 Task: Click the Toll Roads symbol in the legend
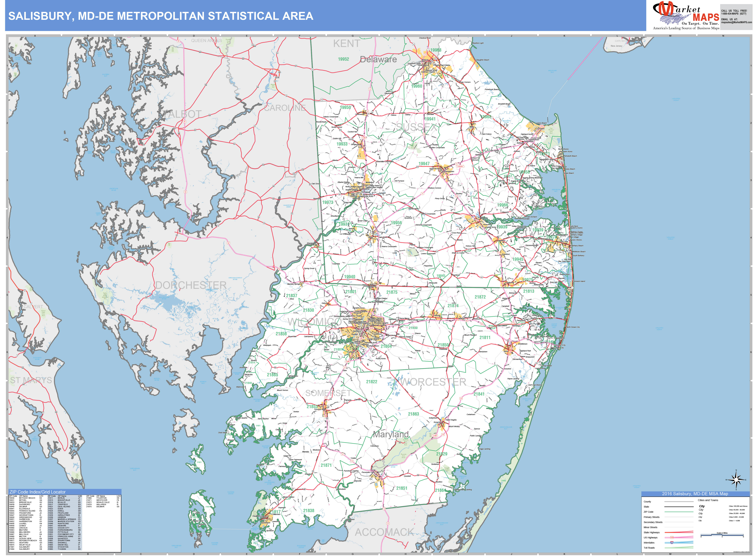tap(679, 548)
